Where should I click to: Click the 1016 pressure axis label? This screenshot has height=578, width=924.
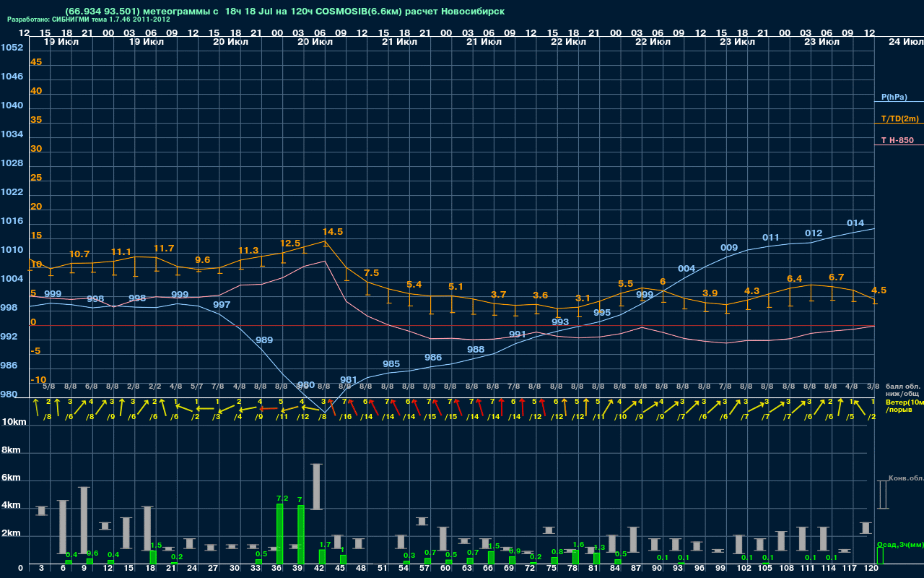click(x=12, y=221)
